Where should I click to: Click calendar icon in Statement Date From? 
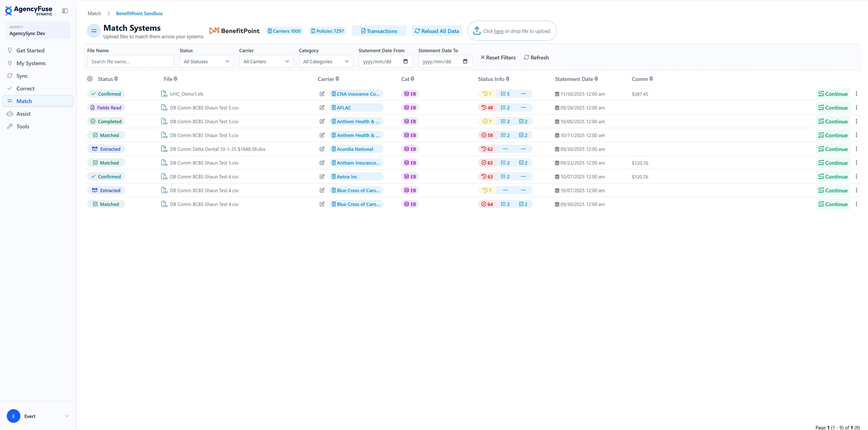405,61
